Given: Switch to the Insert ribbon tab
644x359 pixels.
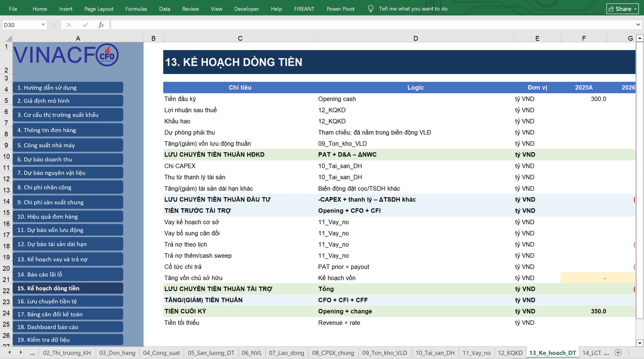Looking at the screenshot, I should click(66, 9).
